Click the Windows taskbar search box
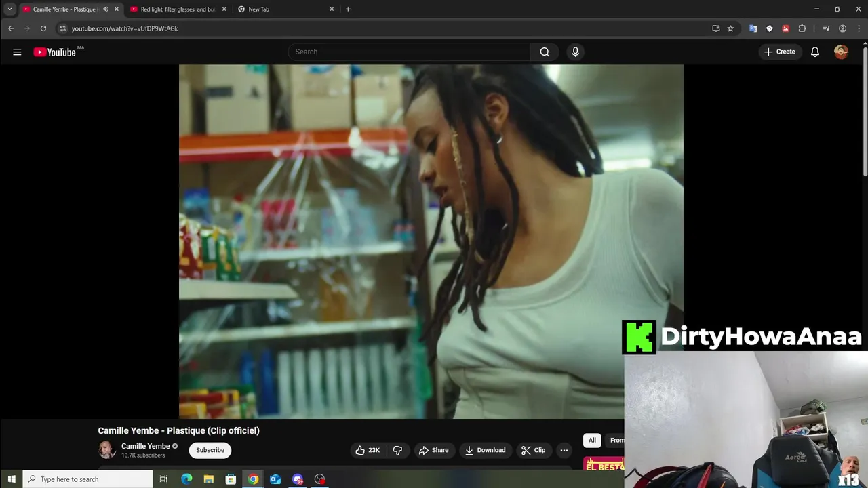The height and width of the screenshot is (488, 868). coord(88,479)
